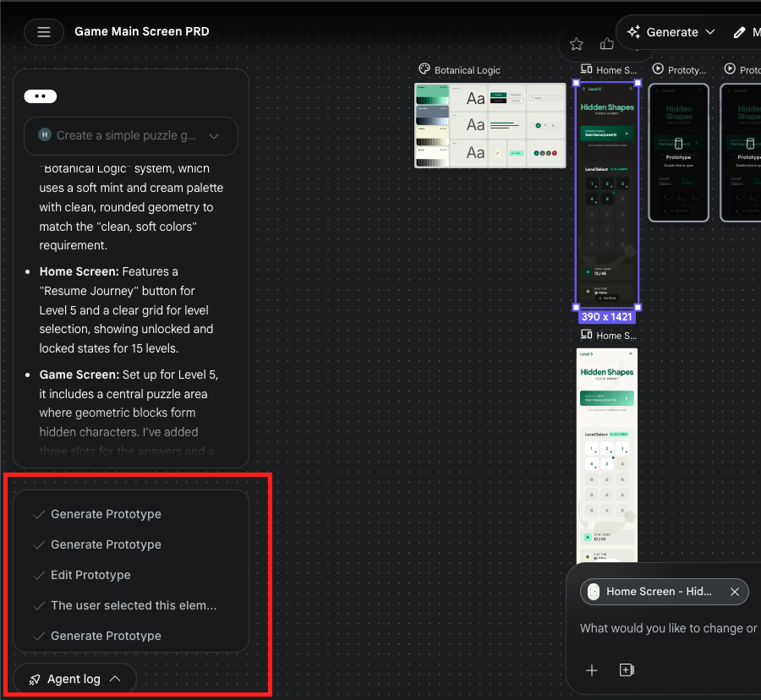Collapse the Agent log panel
The image size is (761, 700).
(74, 679)
